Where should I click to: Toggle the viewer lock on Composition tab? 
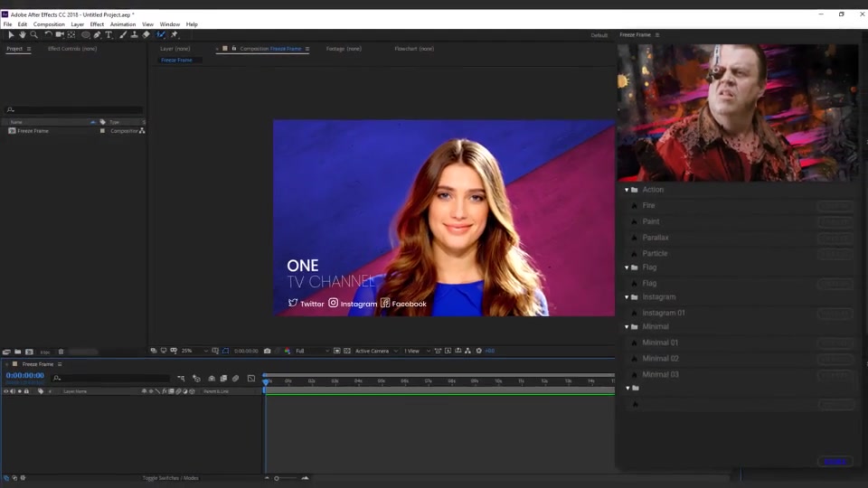[x=234, y=49]
